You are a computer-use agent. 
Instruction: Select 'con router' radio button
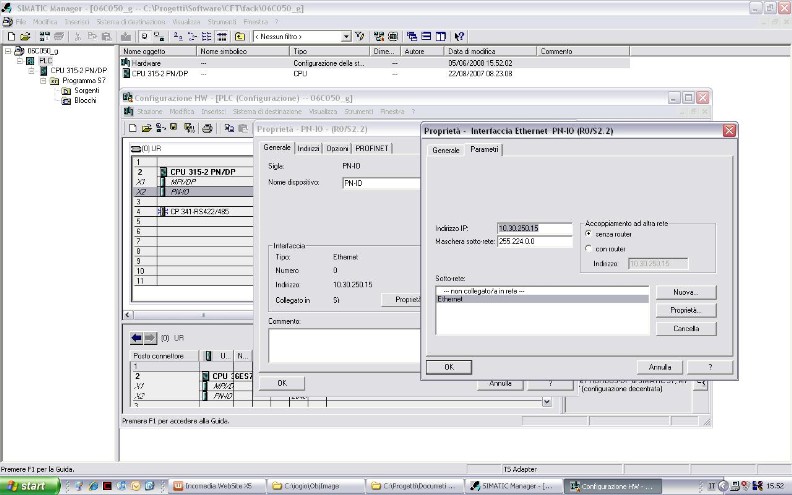tap(588, 249)
